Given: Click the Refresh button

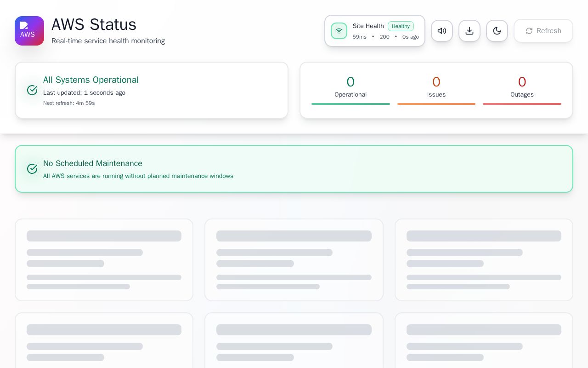Looking at the screenshot, I should (x=543, y=31).
